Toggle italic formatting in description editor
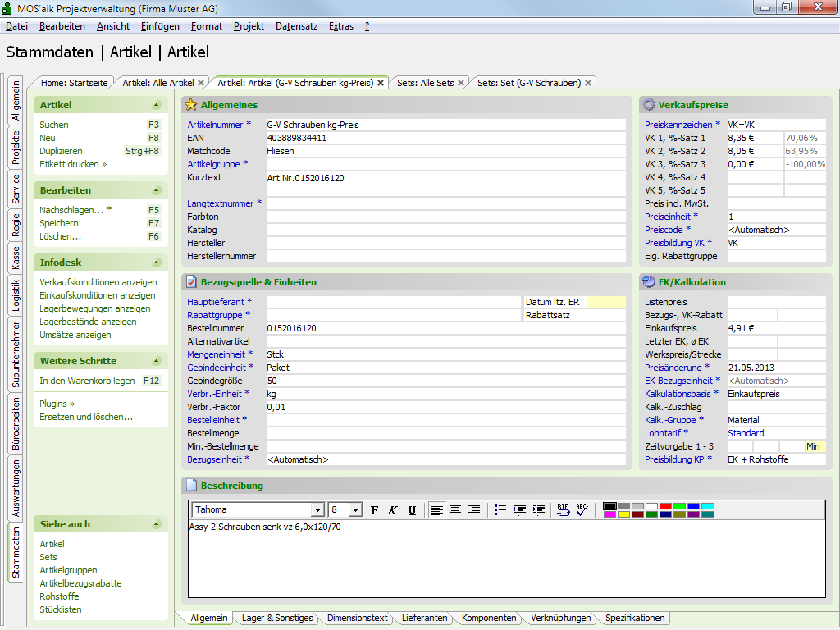This screenshot has width=840, height=630. (393, 510)
